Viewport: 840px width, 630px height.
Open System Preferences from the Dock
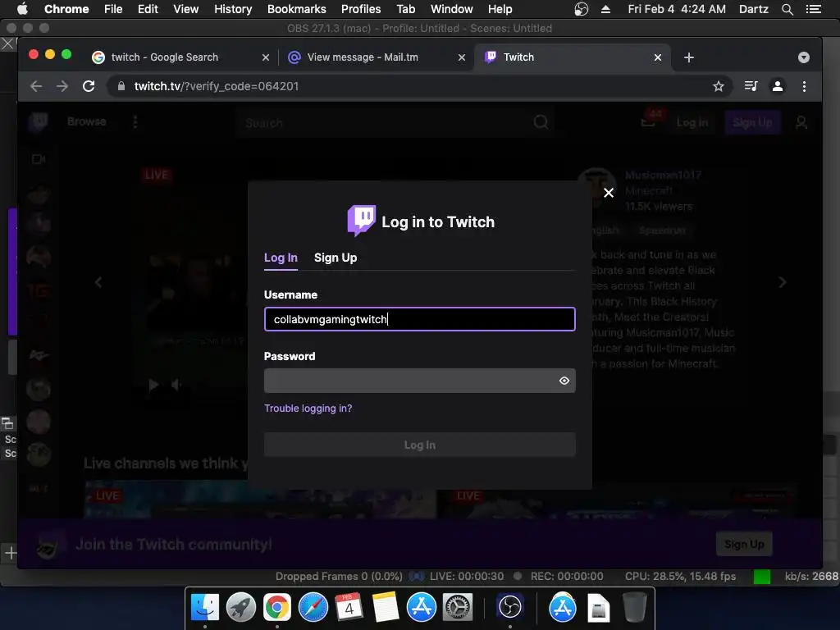pos(457,607)
